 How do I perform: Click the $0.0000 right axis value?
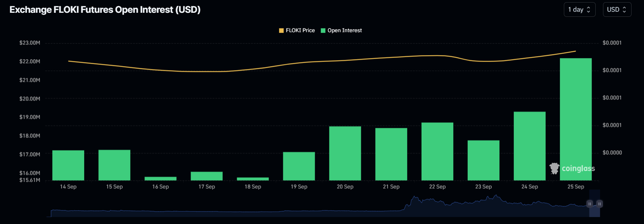coord(612,153)
